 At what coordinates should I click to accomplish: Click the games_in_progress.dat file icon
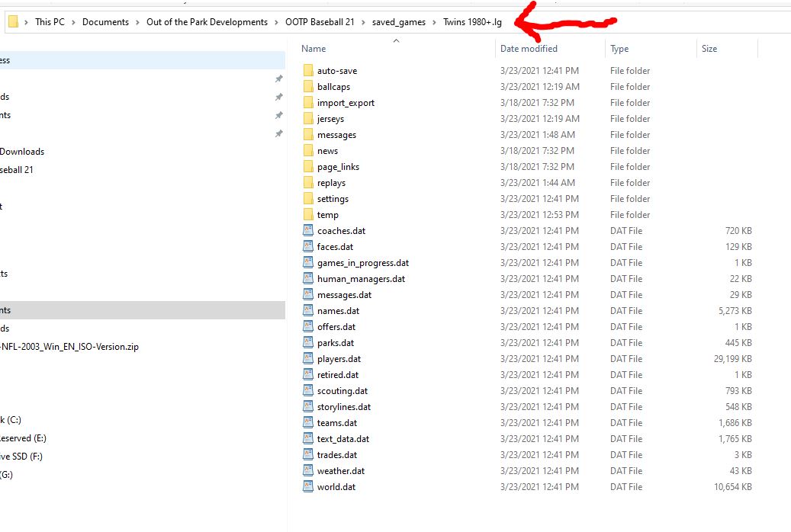coord(308,262)
